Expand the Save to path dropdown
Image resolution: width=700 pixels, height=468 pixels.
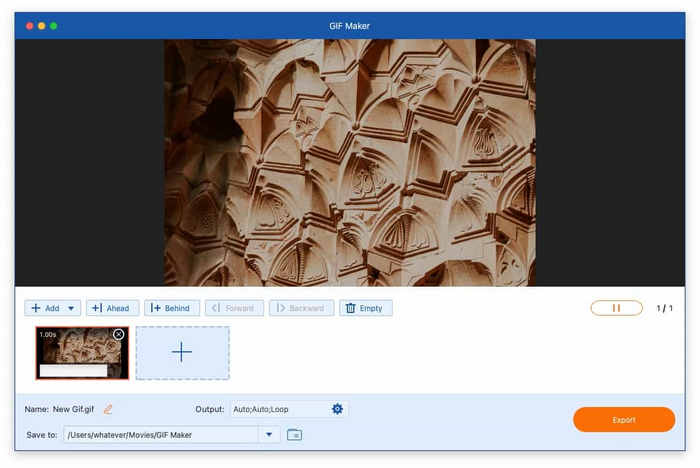(268, 434)
